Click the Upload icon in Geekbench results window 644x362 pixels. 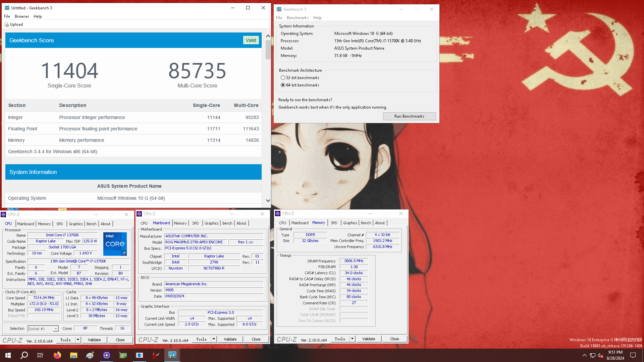click(6, 24)
